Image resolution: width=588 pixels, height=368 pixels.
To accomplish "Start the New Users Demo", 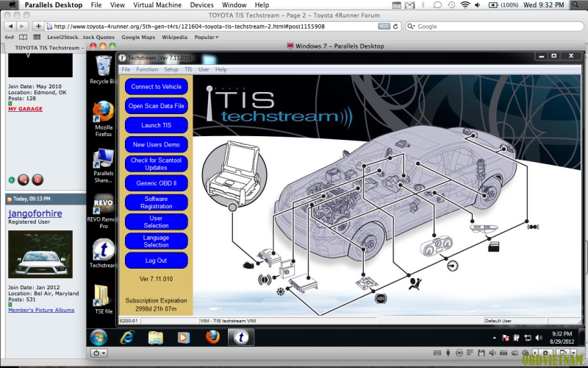I will click(156, 144).
